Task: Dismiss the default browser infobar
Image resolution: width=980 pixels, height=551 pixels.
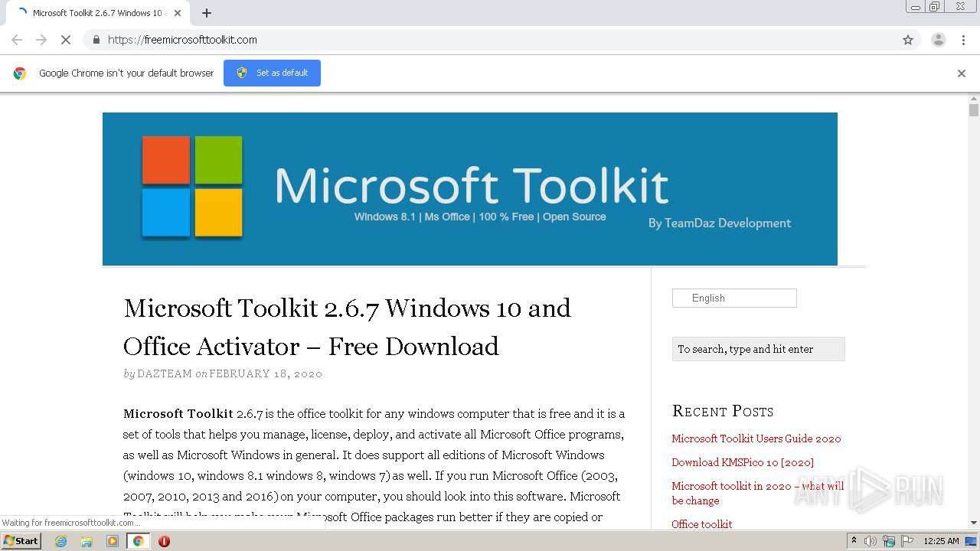Action: point(962,73)
